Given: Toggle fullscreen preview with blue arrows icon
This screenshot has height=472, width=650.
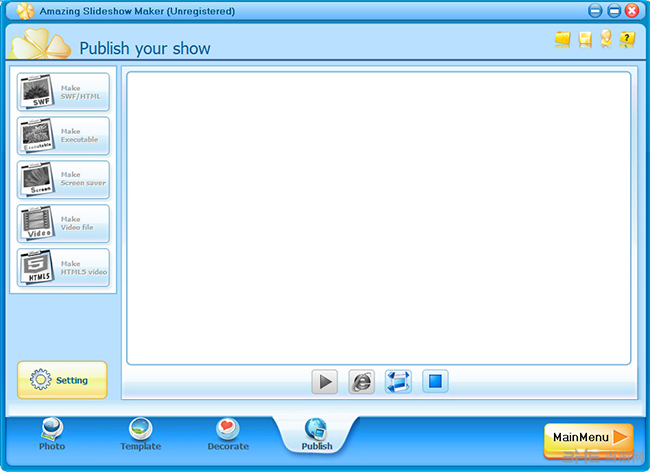Looking at the screenshot, I should click(398, 382).
